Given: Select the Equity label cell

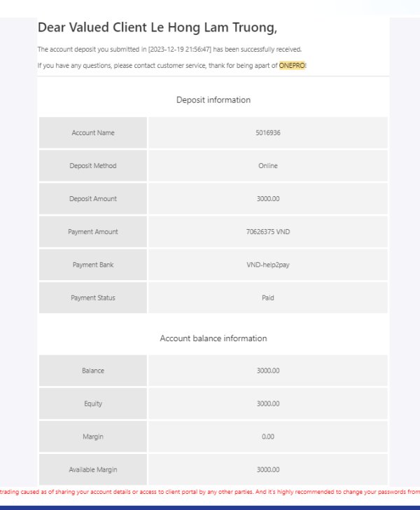Looking at the screenshot, I should point(93,404).
